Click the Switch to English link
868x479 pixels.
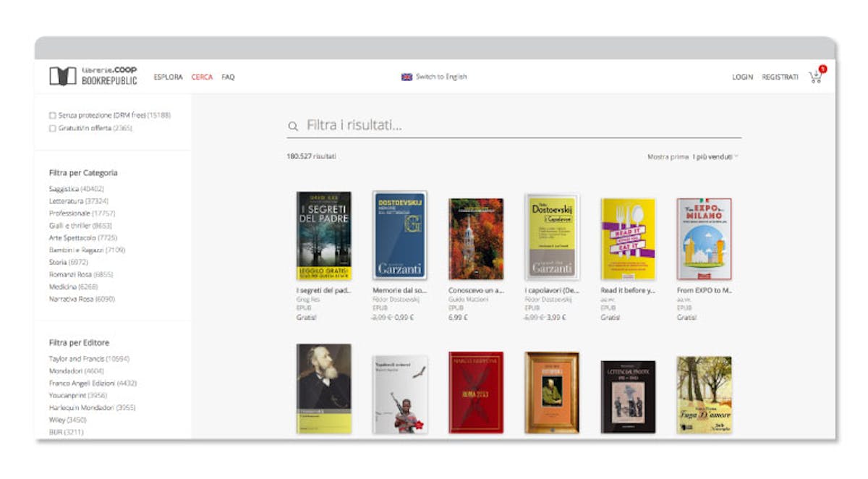pyautogui.click(x=441, y=77)
